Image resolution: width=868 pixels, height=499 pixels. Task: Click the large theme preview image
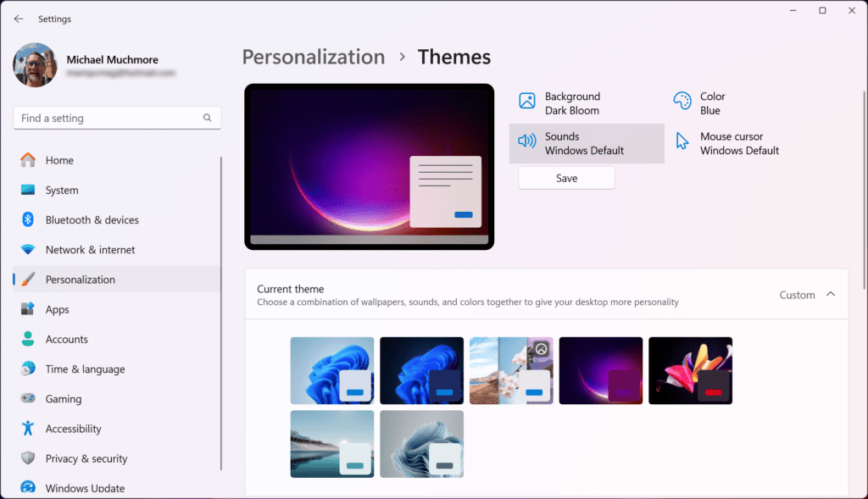coord(370,167)
